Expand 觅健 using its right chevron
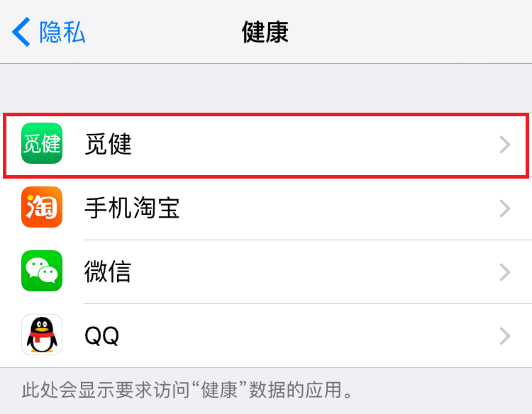This screenshot has width=532, height=414. pos(504,145)
